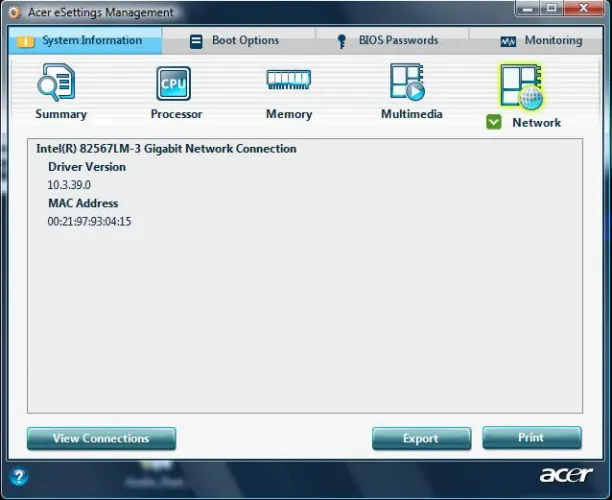Click the gear icon in the title bar
This screenshot has width=612, height=500.
click(14, 12)
